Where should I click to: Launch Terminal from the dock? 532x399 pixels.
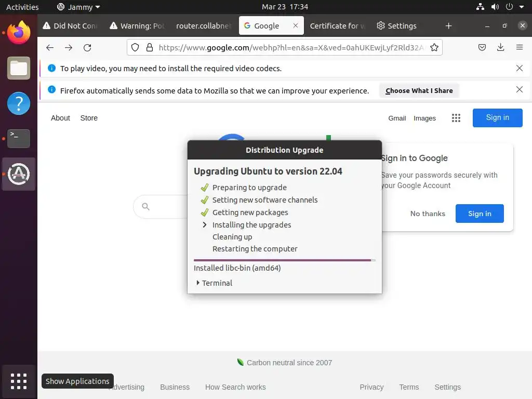click(x=19, y=138)
